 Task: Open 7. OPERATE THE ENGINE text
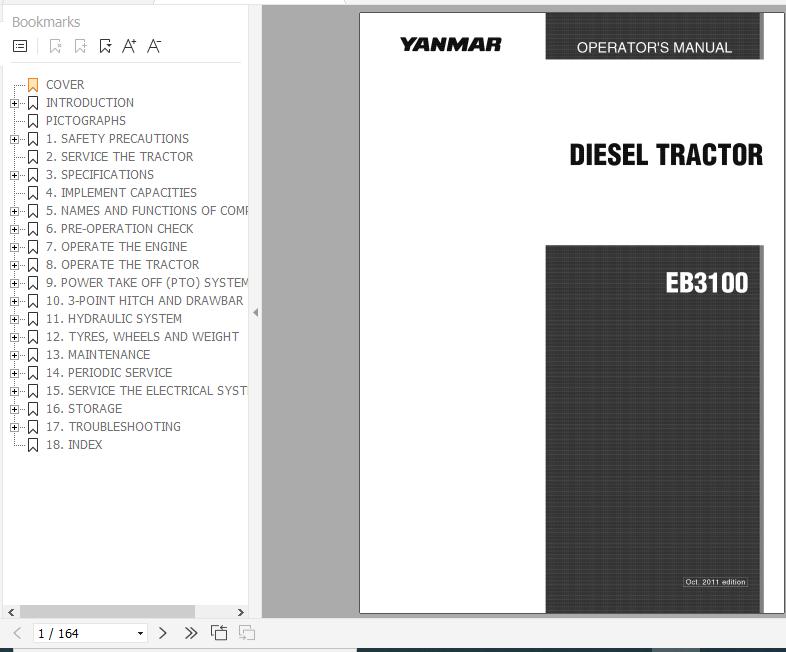point(116,247)
